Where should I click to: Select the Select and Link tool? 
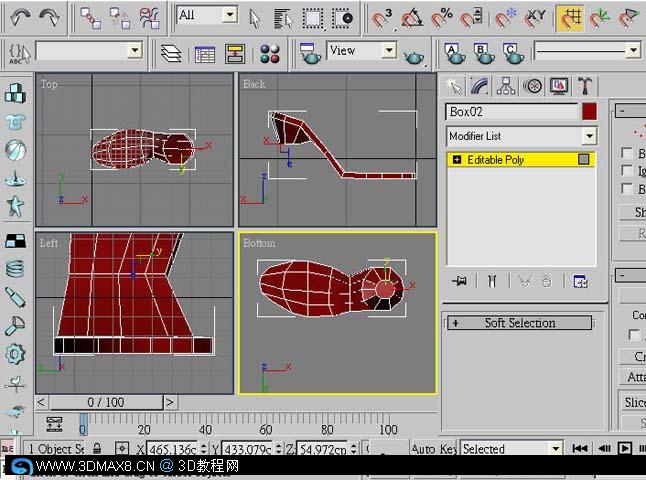[90, 18]
